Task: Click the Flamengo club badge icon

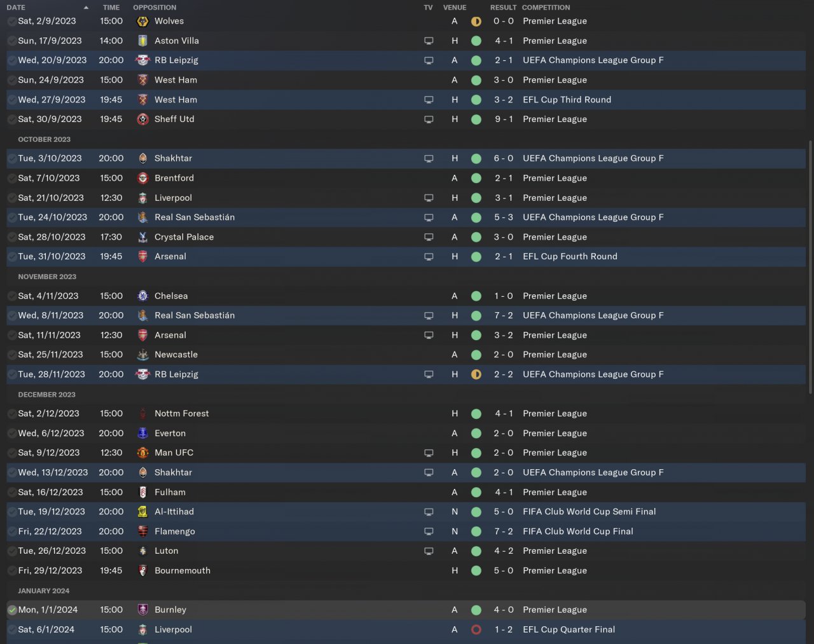Action: point(142,531)
